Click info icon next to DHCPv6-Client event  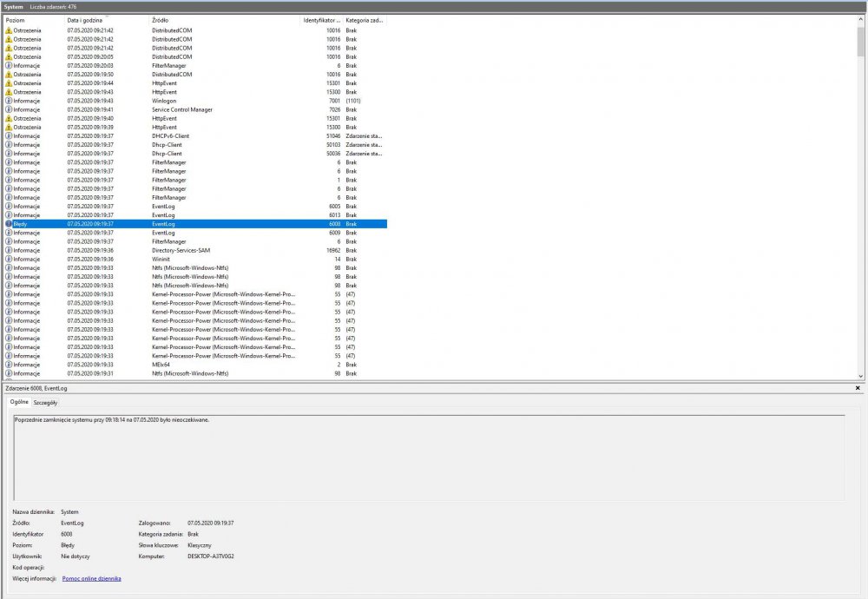click(9, 136)
